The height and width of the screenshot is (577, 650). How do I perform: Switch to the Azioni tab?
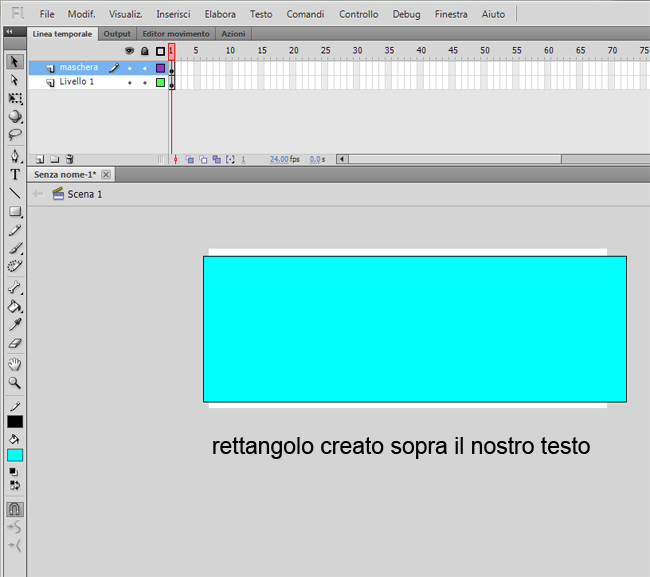pyautogui.click(x=233, y=34)
